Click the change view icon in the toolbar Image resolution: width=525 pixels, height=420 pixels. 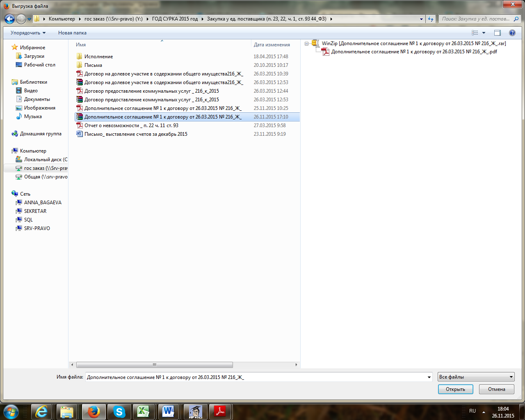coord(475,33)
